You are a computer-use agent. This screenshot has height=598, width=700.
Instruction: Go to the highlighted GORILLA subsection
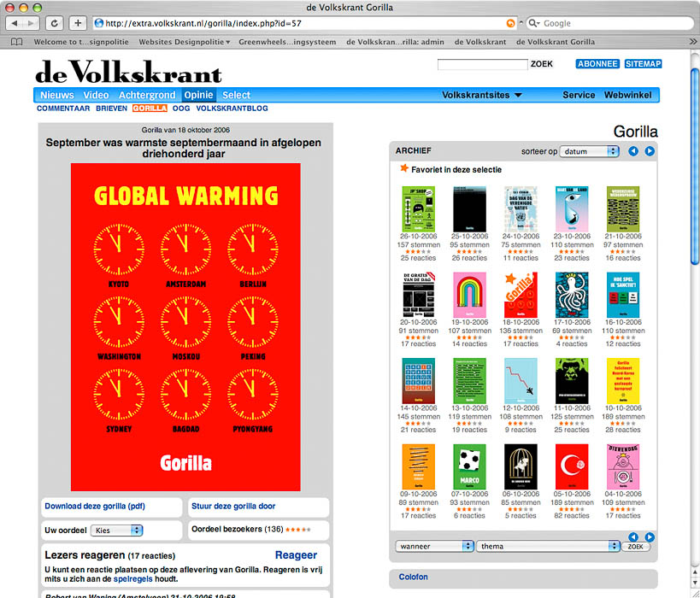click(150, 108)
